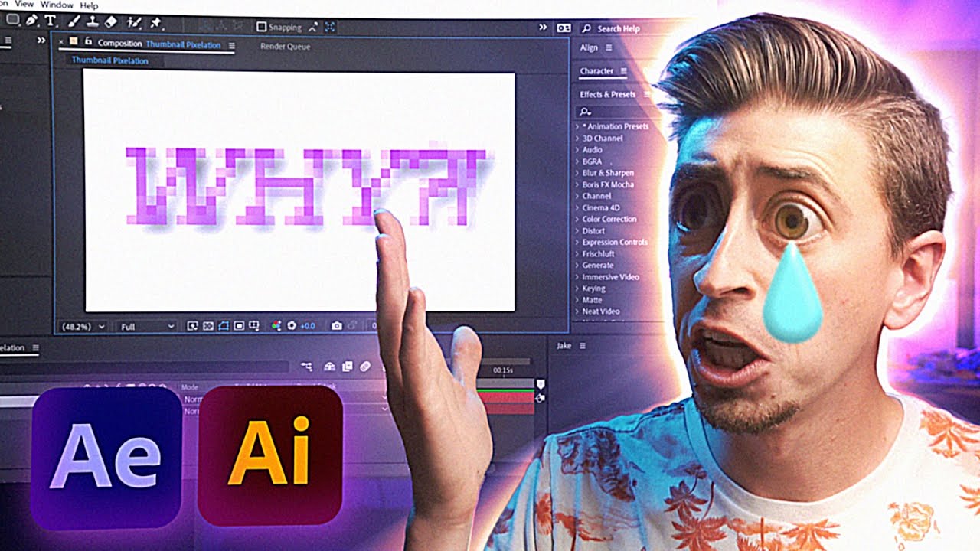
Task: Expand the 3D Channel effects category
Action: (577, 139)
